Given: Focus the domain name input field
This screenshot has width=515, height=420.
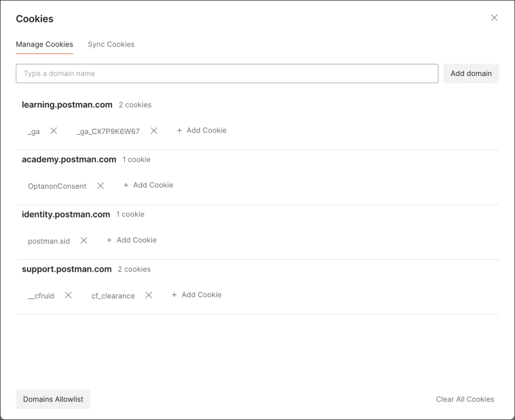Looking at the screenshot, I should (227, 73).
